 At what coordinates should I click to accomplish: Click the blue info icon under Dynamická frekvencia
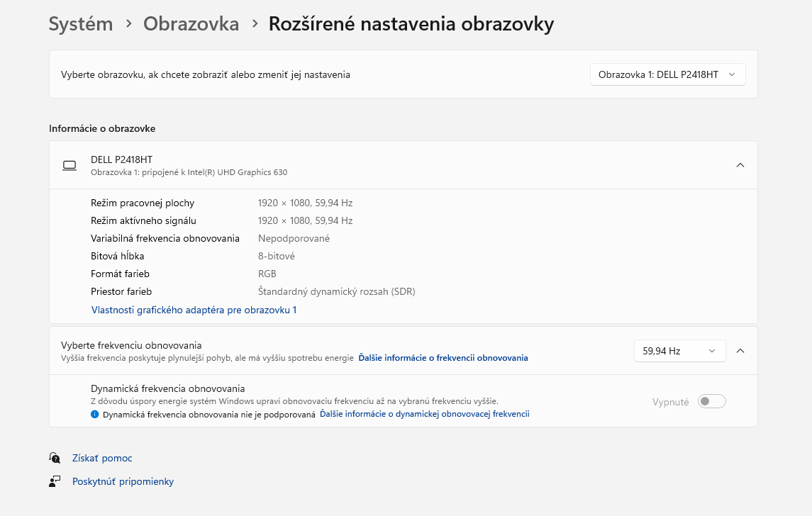[x=95, y=414]
